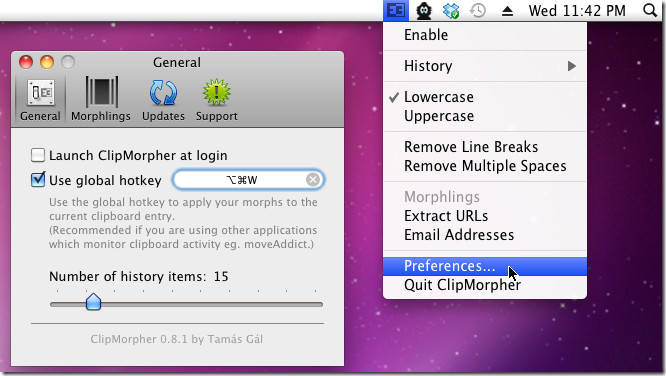Click the global hotkey recorder field
The height and width of the screenshot is (376, 666).
coord(248,180)
